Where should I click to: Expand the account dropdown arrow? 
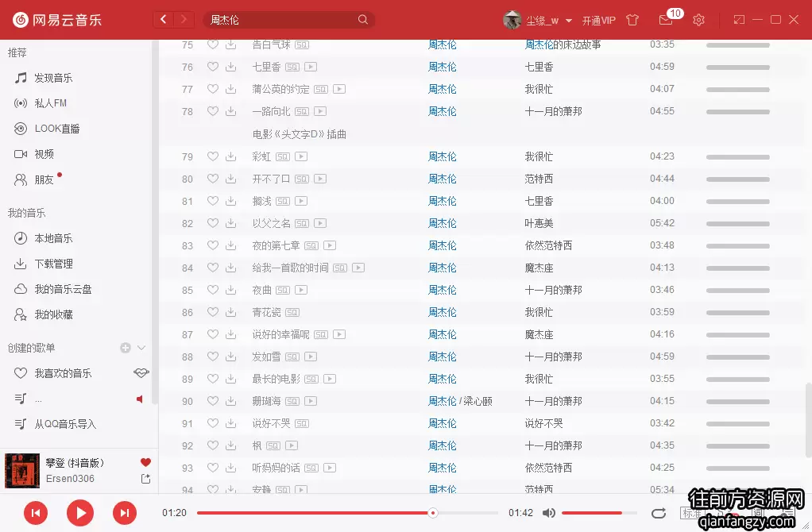[569, 21]
